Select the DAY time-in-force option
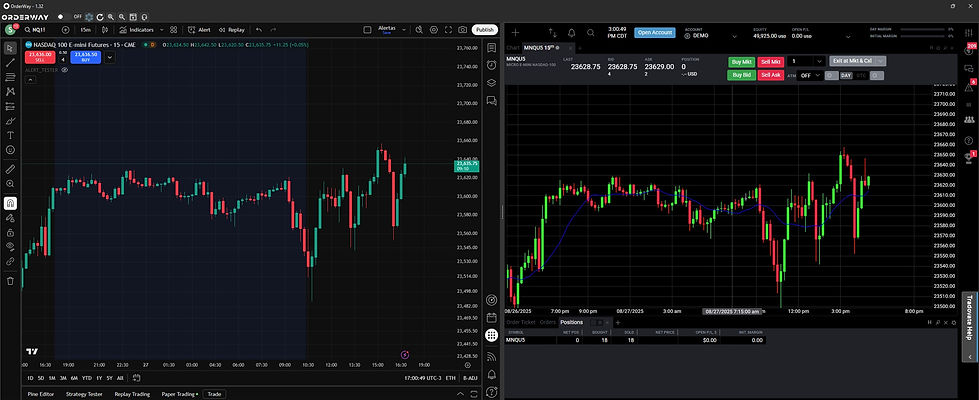 tap(846, 76)
